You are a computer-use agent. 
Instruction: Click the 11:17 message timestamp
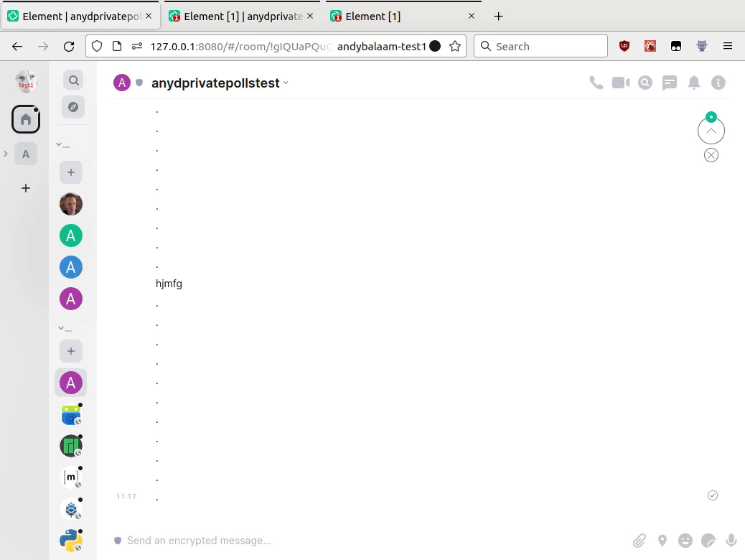(126, 496)
